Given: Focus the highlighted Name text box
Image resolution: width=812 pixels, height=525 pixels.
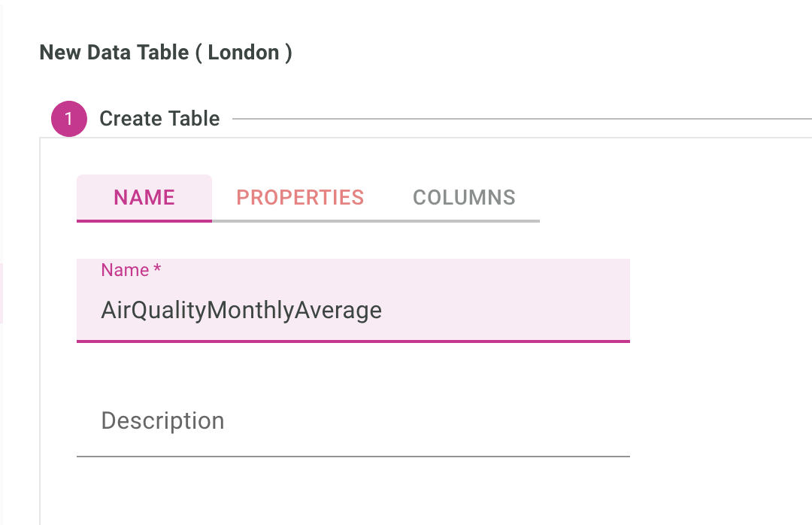Looking at the screenshot, I should click(353, 309).
